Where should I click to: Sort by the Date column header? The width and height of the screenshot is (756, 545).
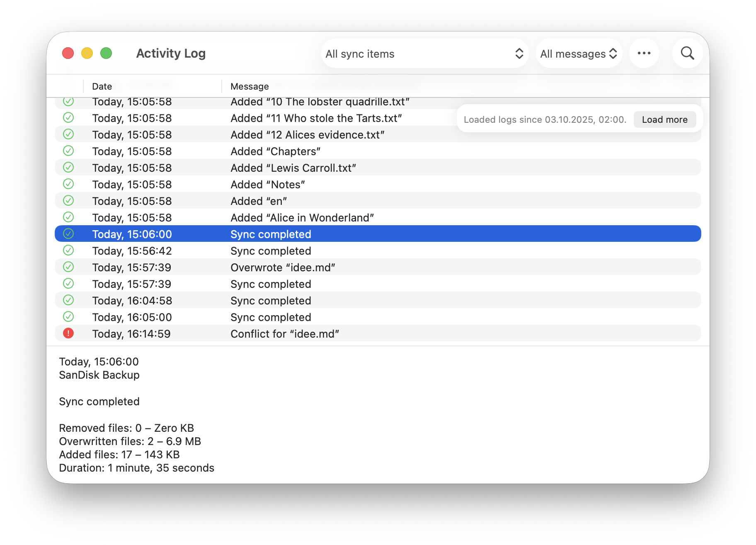[x=102, y=86]
